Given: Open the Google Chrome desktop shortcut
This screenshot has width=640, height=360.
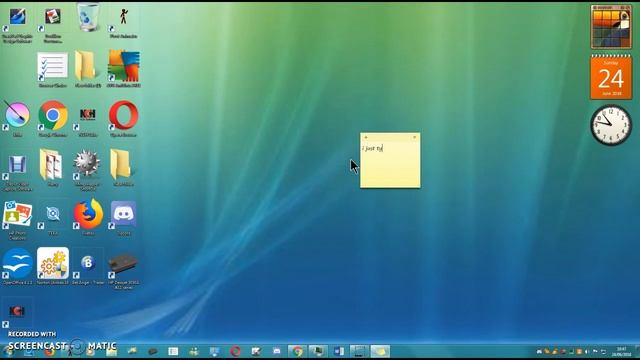Looking at the screenshot, I should pos(53,118).
